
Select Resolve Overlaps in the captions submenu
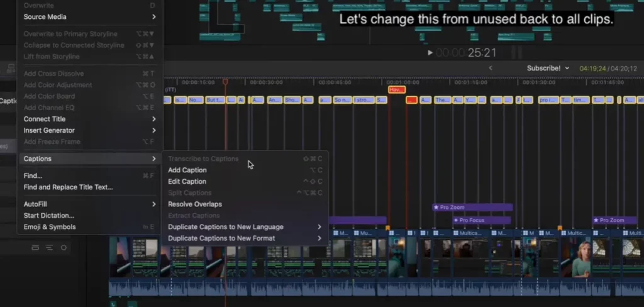click(x=194, y=204)
